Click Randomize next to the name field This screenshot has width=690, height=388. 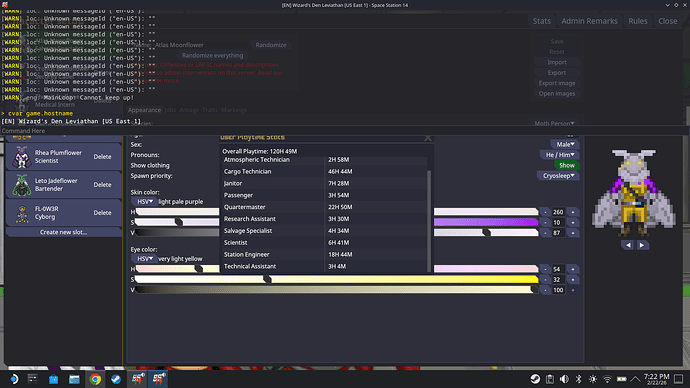click(x=271, y=45)
